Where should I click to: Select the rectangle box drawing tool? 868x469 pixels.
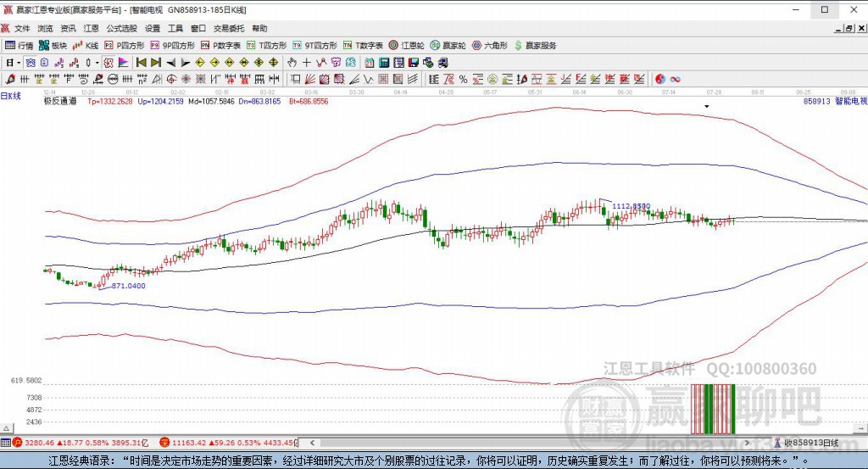click(296, 79)
